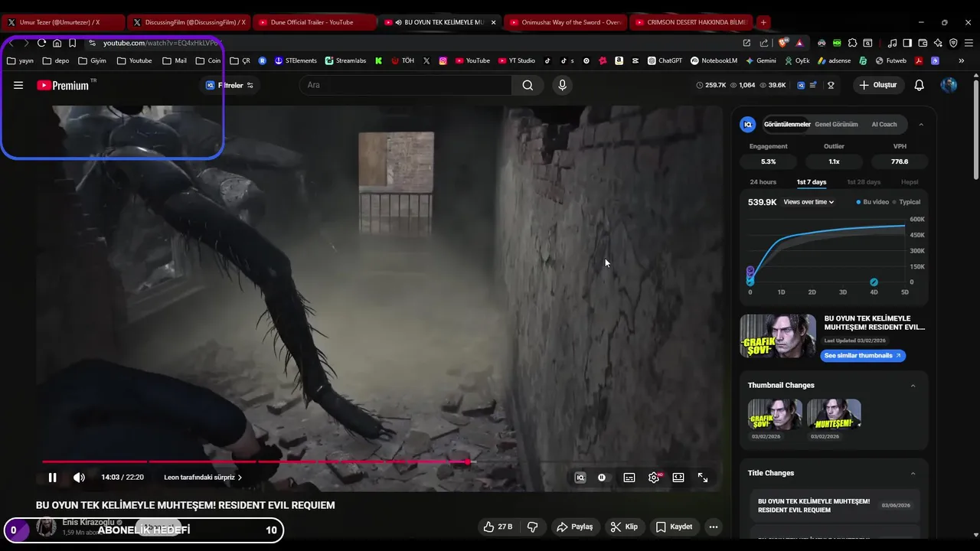Collapse the Thumbnail Changes section

tap(913, 386)
